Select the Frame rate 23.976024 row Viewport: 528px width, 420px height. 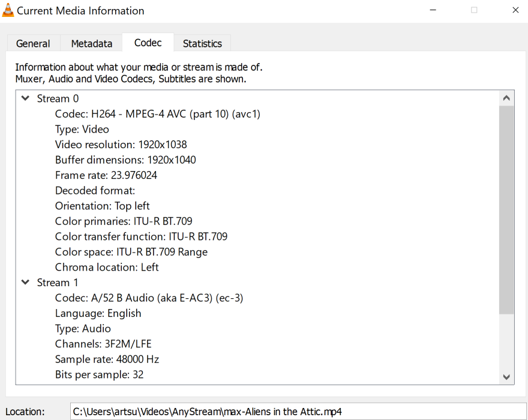point(106,175)
